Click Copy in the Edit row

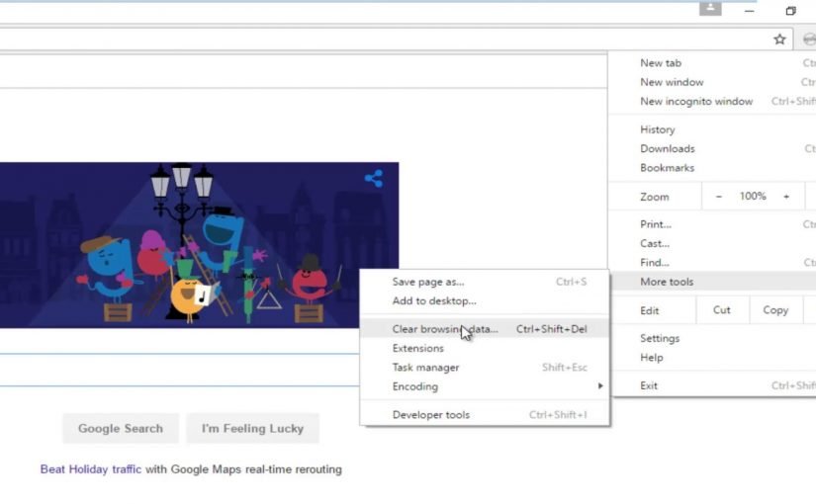pos(775,310)
